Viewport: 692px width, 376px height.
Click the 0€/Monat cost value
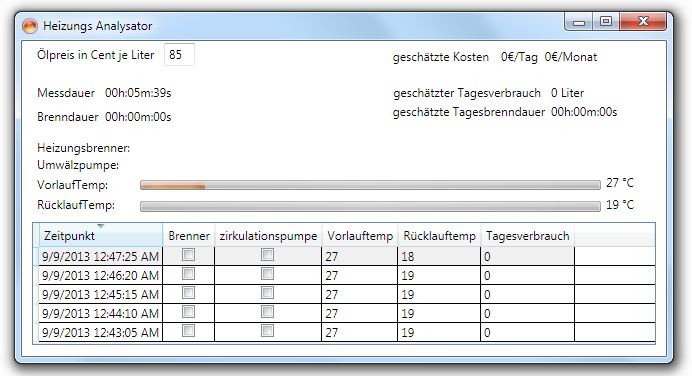571,57
